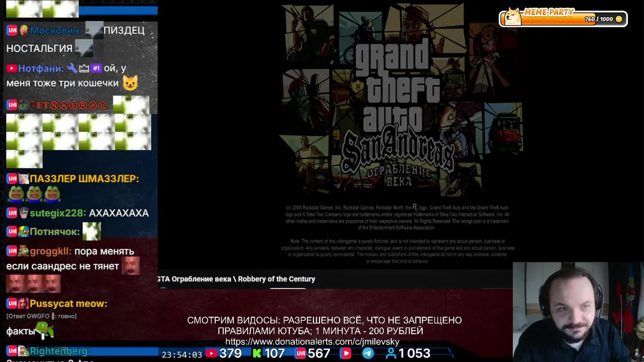644x362 pixels.
Task: Click the avatar icon beside sutegix228
Action: pos(24,213)
